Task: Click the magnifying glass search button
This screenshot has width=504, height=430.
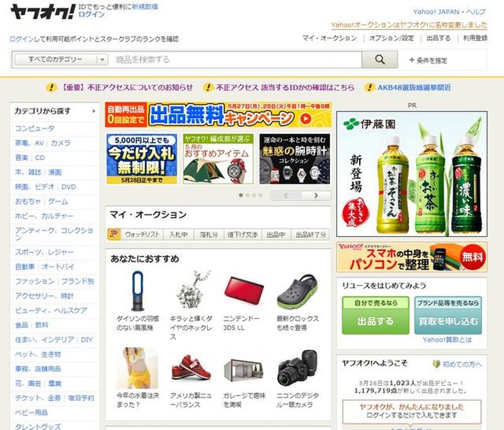Action: (380, 59)
